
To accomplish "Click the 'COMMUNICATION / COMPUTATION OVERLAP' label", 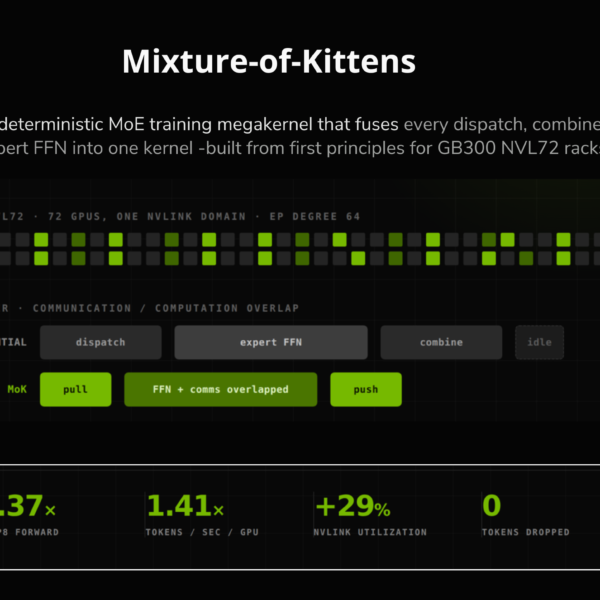I will click(x=166, y=308).
